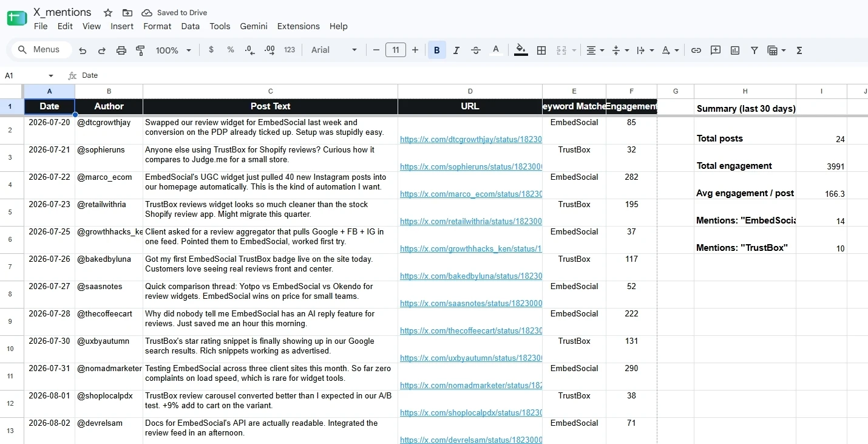Click the create a filter icon

point(754,50)
